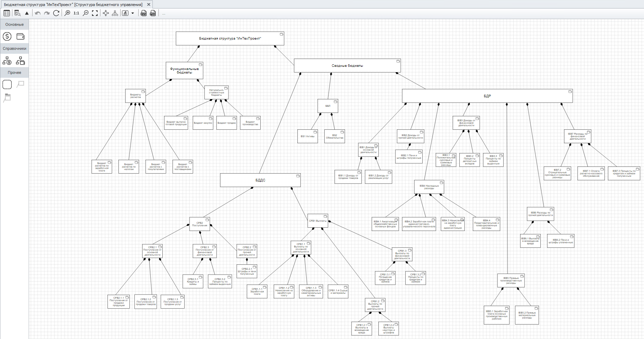Select the dollar coin element in palette

(7, 36)
